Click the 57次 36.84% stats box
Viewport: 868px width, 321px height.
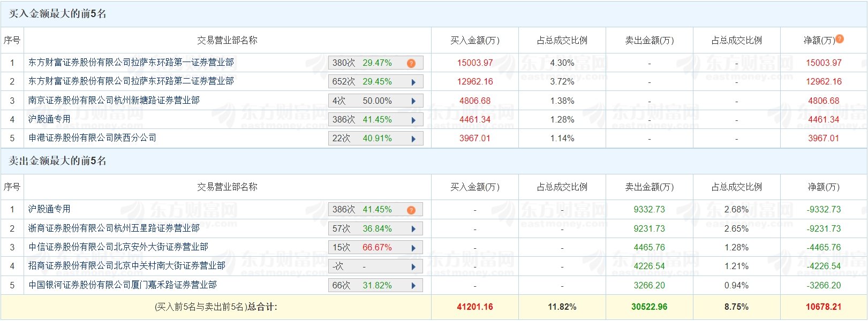click(x=375, y=229)
